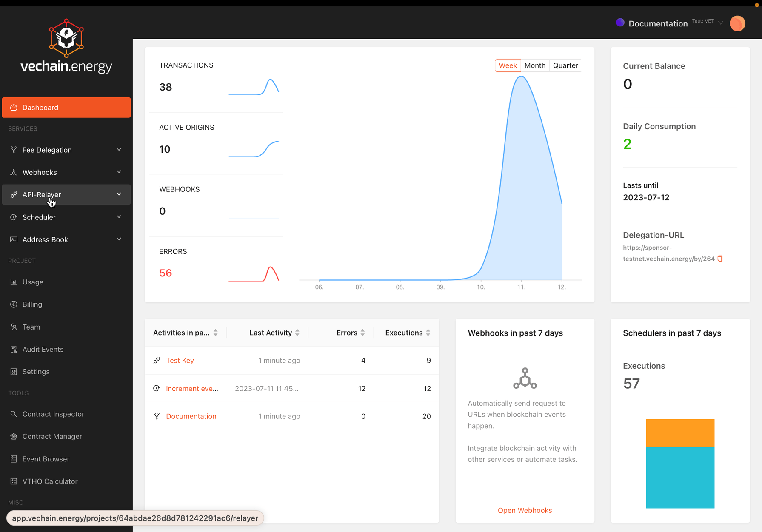Click the Contract Inspector magnifier icon
Viewport: 762px width, 532px height.
pos(14,414)
